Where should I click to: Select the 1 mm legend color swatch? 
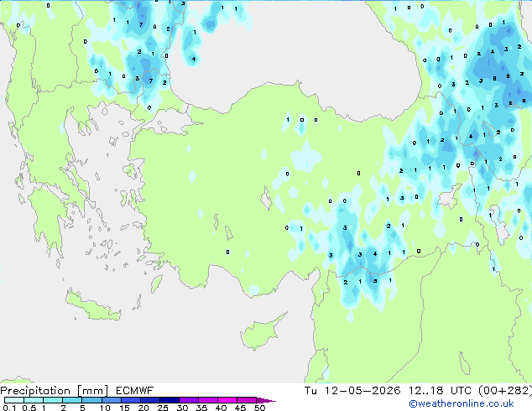(53, 400)
